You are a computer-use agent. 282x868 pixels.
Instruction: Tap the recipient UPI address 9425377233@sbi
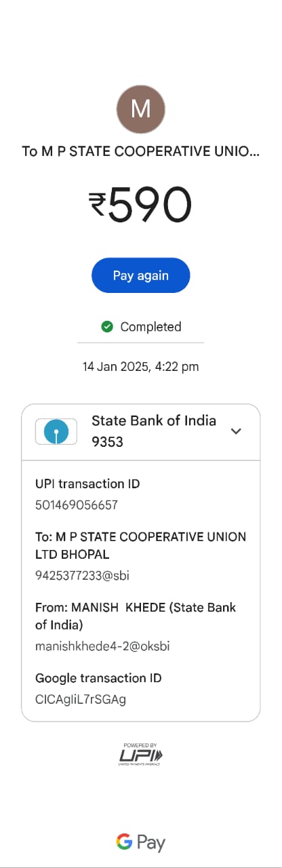coord(82,576)
